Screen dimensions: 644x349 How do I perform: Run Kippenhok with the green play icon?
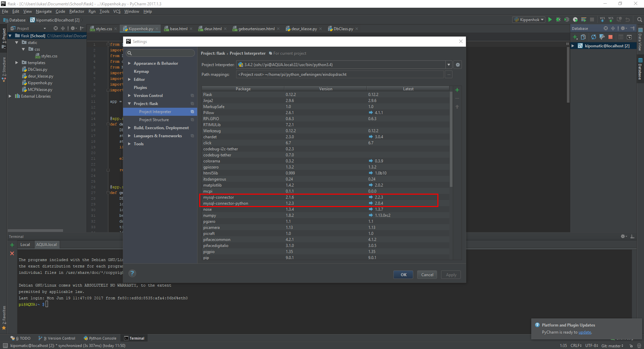[550, 20]
